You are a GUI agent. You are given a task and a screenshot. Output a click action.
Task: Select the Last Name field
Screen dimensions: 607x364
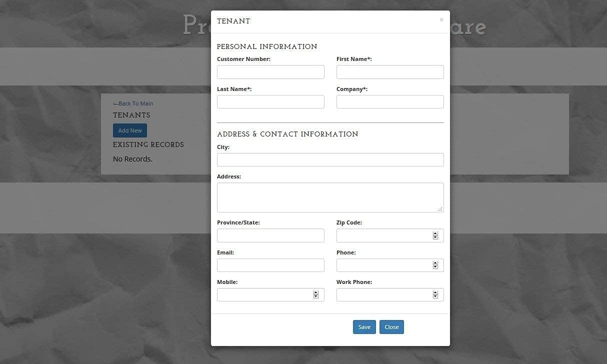[270, 102]
